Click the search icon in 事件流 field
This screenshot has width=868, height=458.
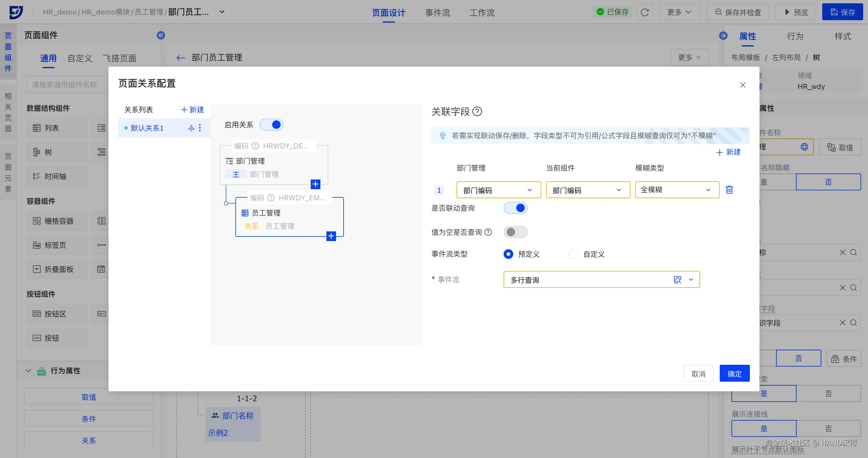(x=677, y=280)
